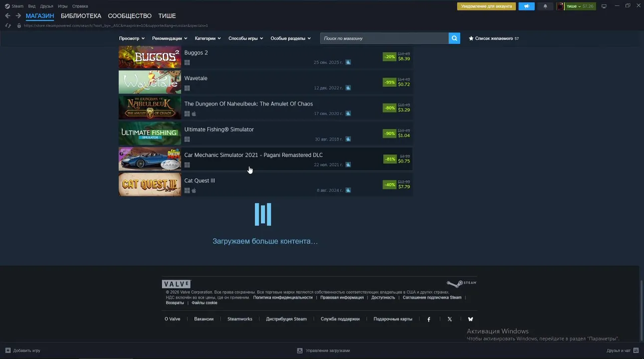This screenshot has height=359, width=644.
Task: Open the Steam menu
Action: pyautogui.click(x=17, y=6)
